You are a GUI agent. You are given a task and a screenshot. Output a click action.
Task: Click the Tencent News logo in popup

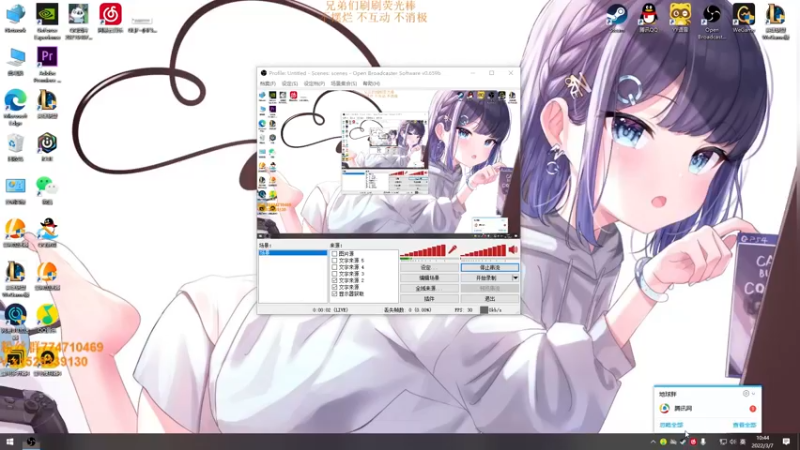(x=664, y=408)
